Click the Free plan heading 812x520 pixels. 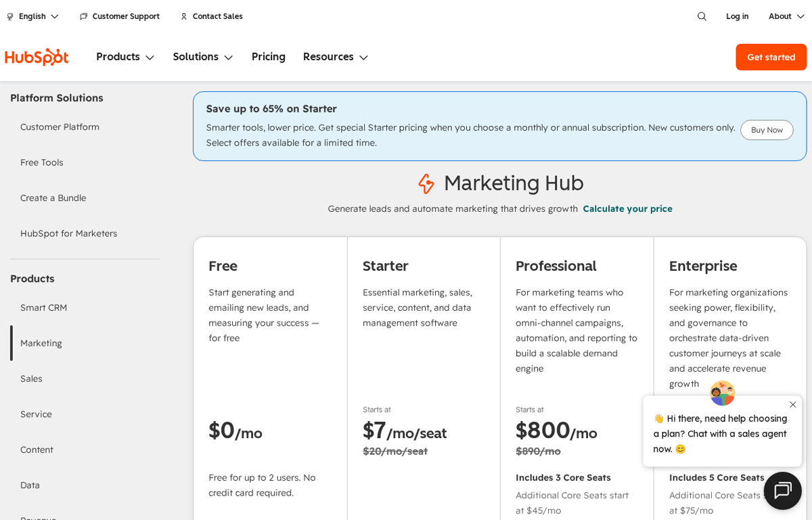[223, 266]
